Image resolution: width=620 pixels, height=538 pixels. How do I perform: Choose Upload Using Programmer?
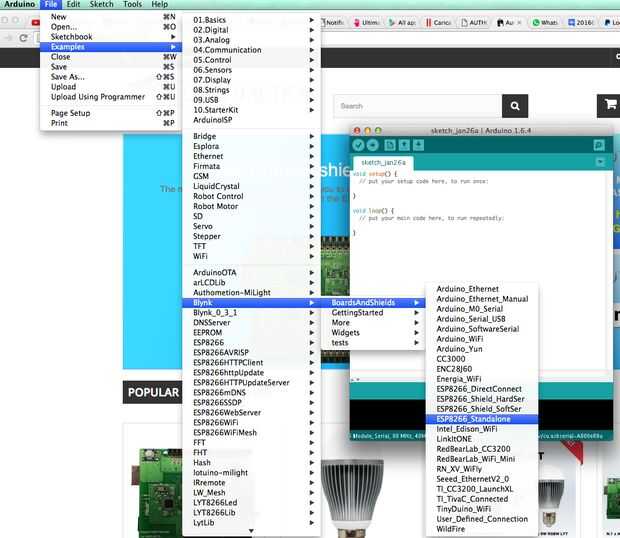click(111, 97)
